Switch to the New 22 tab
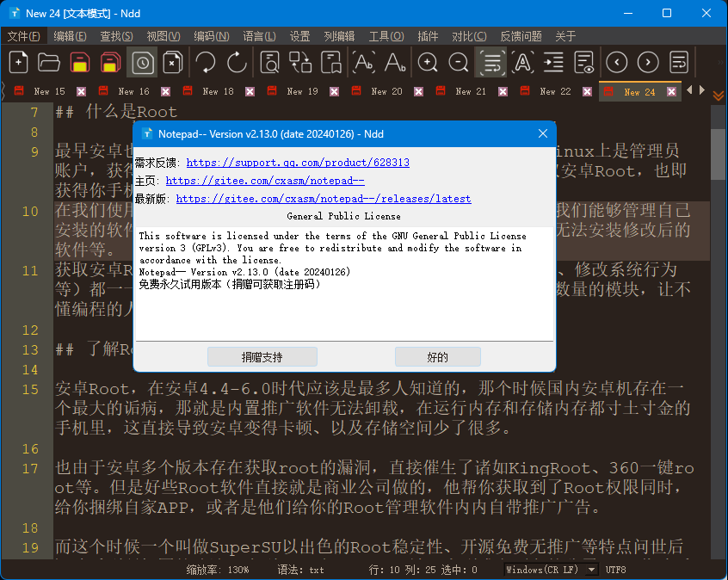Screen dimensions: 728x580 555,91
